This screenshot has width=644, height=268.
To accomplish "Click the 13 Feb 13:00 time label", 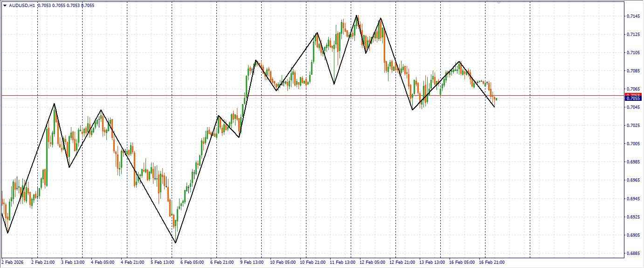I will pyautogui.click(x=432, y=262).
